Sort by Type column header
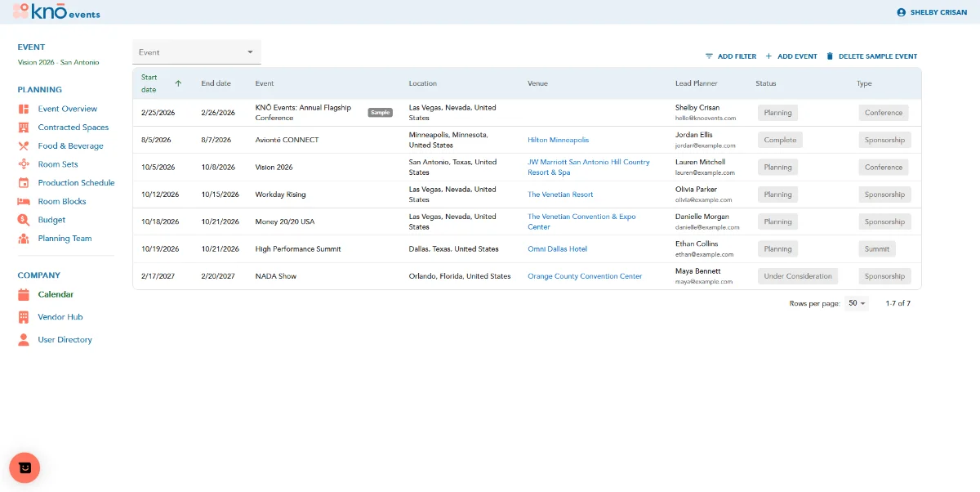Viewport: 980px width, 492px height. 864,83
